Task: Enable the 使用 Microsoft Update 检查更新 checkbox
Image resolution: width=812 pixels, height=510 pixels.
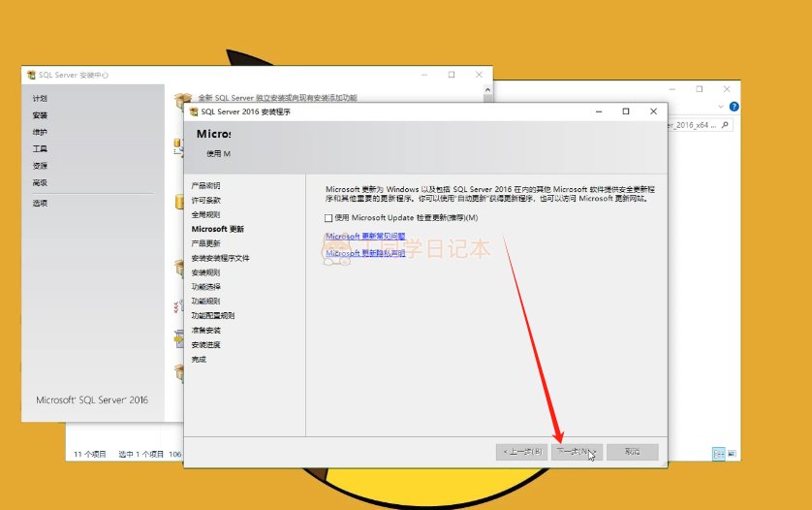Action: tap(328, 218)
